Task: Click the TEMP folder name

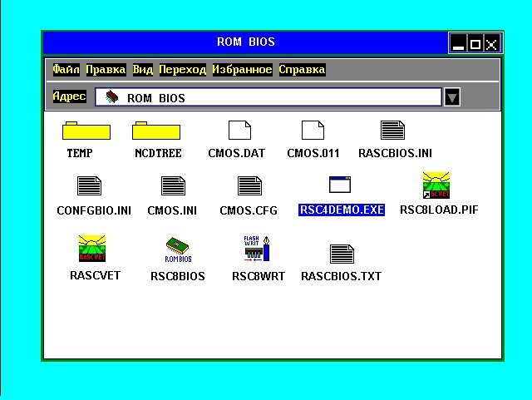Action: (80, 153)
